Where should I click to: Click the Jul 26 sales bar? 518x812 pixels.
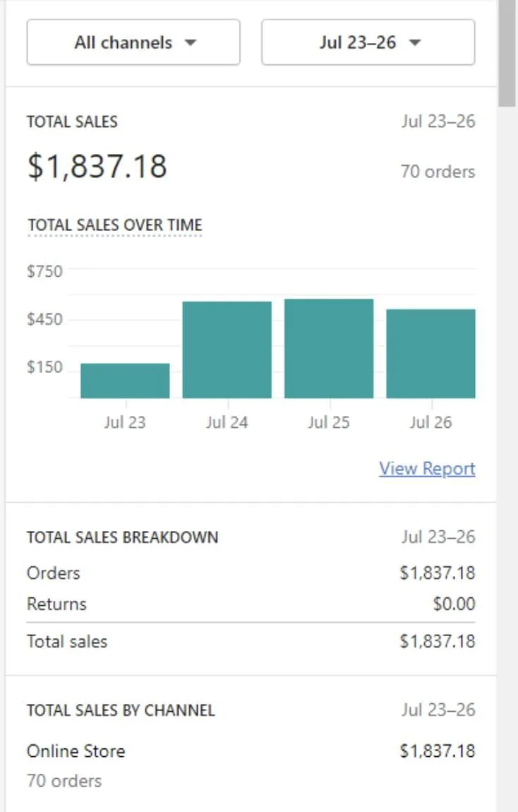[430, 354]
